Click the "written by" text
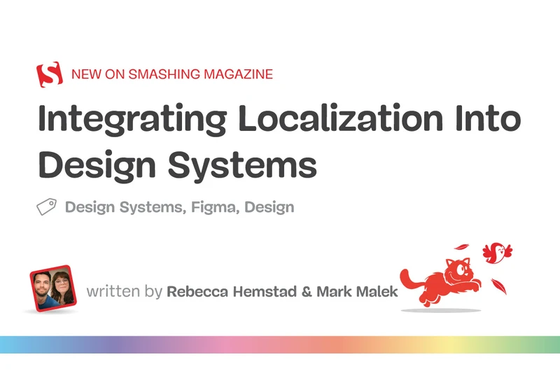The width and height of the screenshot is (560, 392). click(x=125, y=291)
